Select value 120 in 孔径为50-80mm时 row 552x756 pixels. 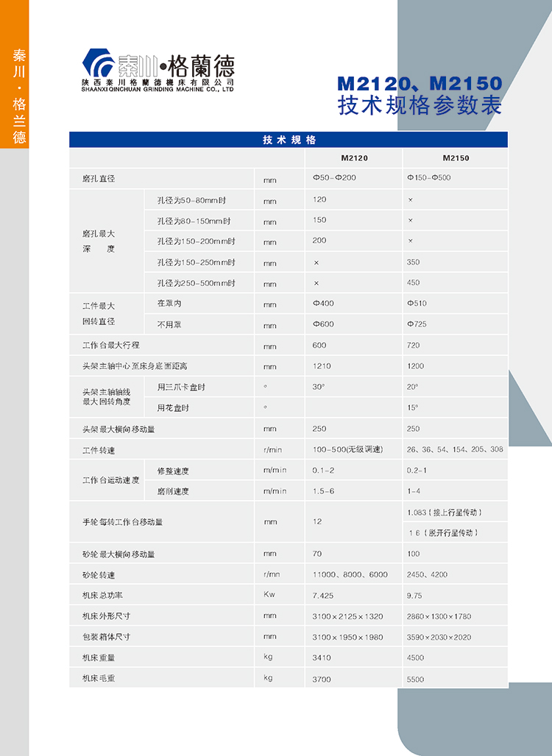coord(319,199)
